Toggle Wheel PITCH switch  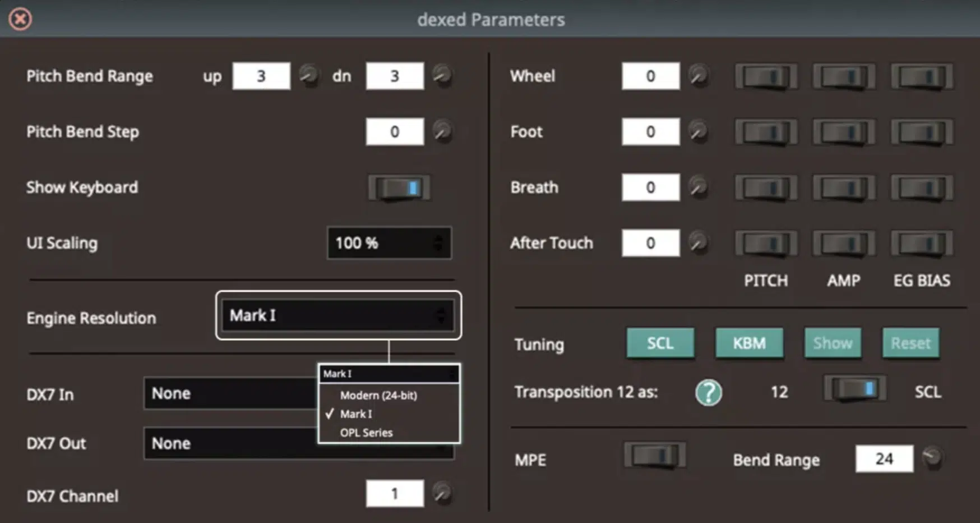point(766,77)
